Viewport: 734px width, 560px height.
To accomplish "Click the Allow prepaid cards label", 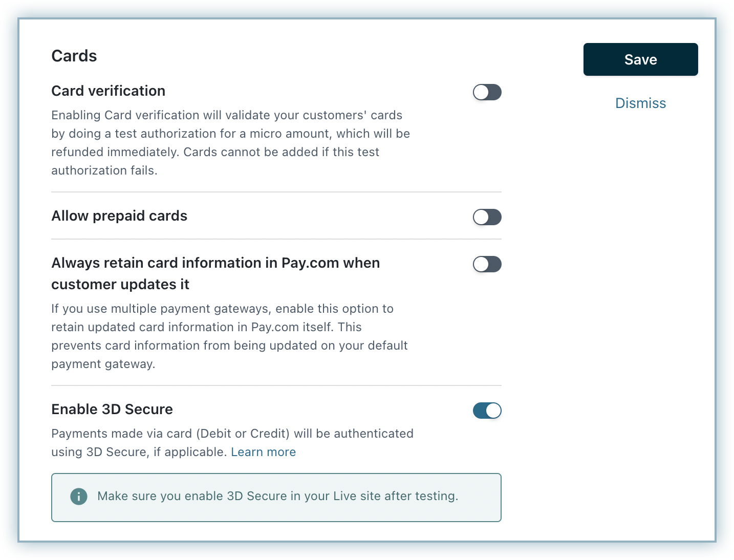I will tap(119, 216).
